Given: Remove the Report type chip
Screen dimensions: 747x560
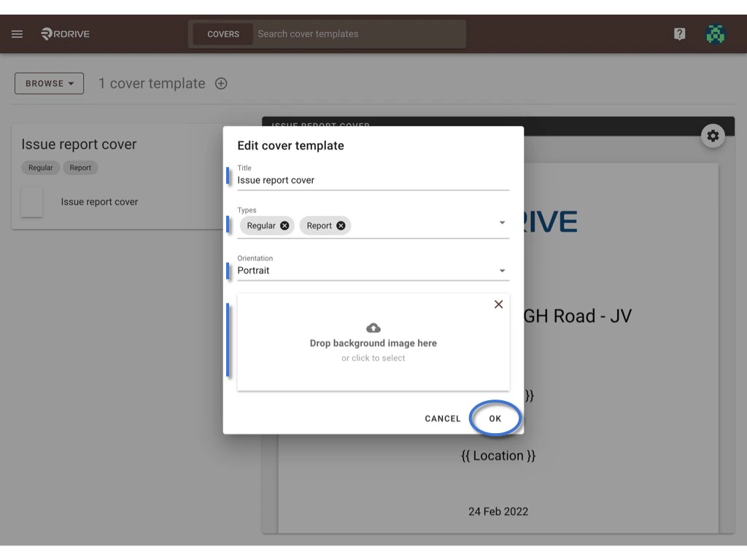Looking at the screenshot, I should point(340,225).
